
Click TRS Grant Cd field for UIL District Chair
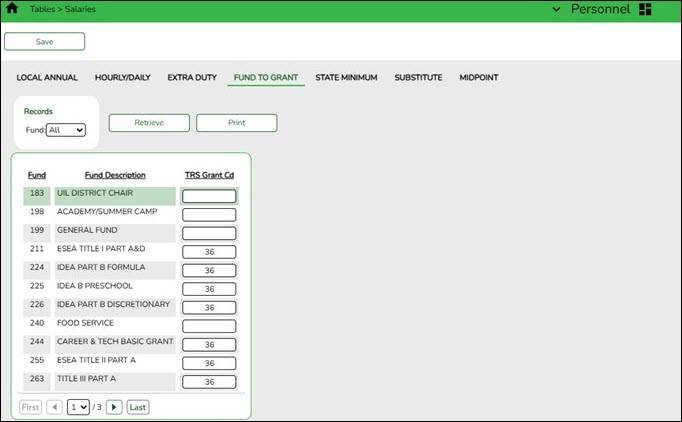tap(209, 196)
